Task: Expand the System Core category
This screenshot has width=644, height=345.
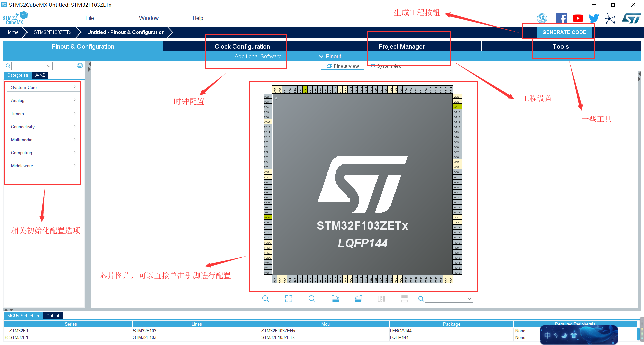Action: coord(44,87)
